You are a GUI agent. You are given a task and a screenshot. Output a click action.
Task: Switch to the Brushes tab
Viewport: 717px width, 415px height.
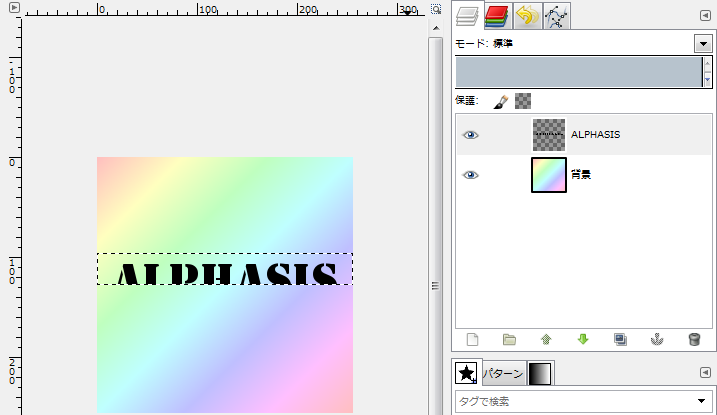(x=466, y=373)
